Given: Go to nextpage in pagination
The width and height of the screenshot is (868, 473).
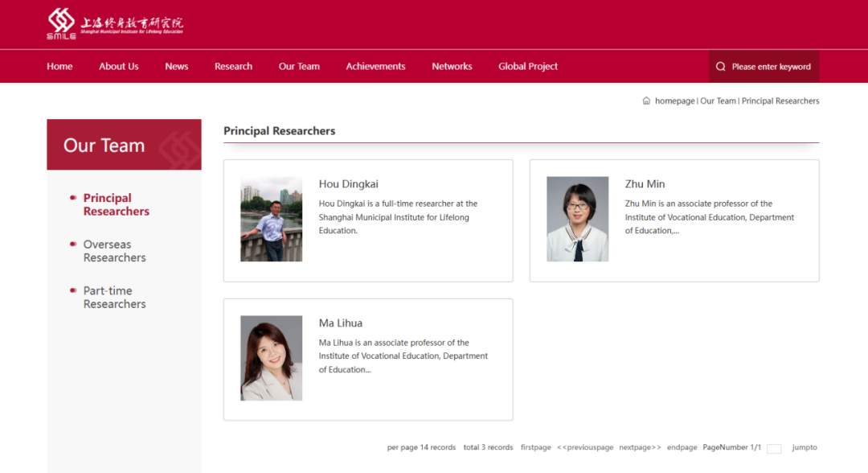Looking at the screenshot, I should pyautogui.click(x=640, y=447).
